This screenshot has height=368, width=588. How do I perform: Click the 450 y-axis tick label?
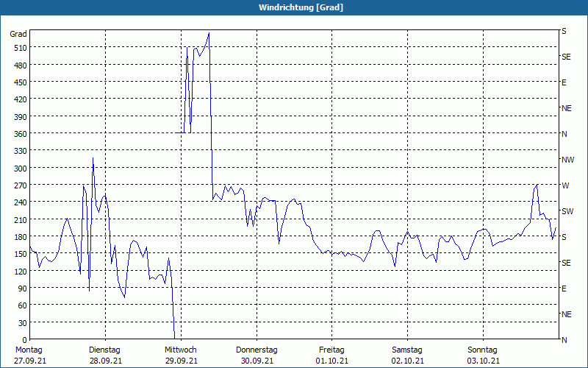[x=19, y=82]
